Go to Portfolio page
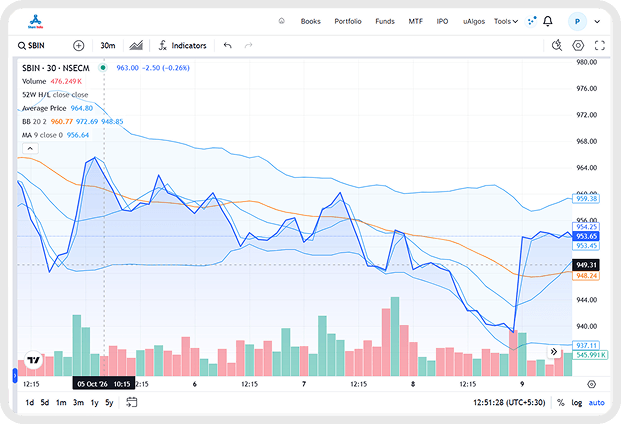621x424 pixels. pyautogui.click(x=348, y=21)
